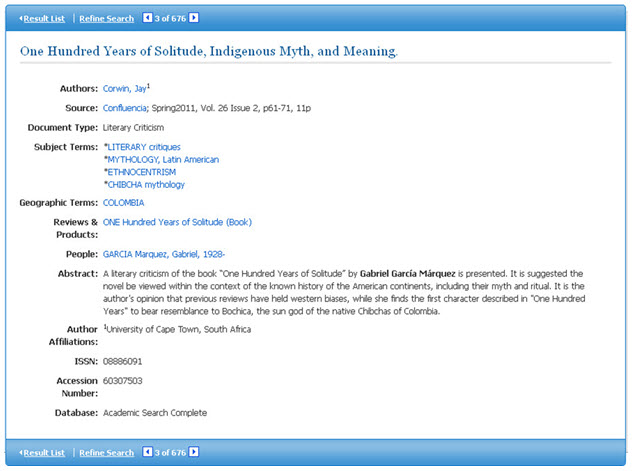
Task: Go back via bottom Result List link
Action: 42,453
